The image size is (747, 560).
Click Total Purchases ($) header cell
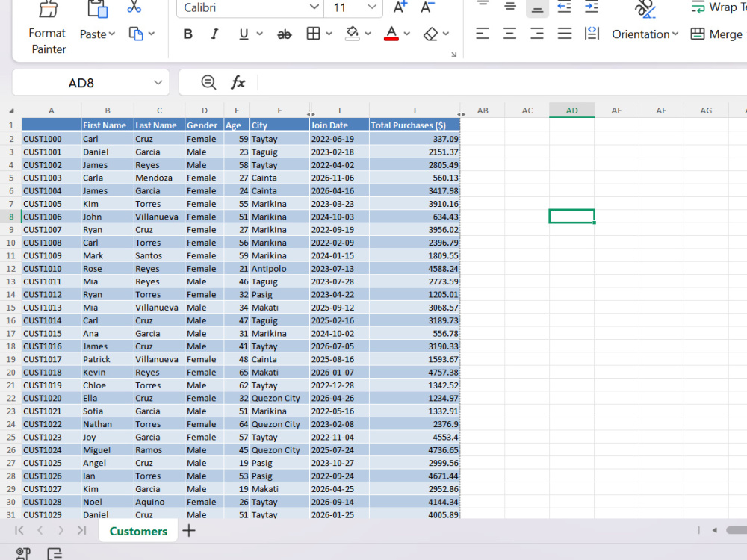coord(415,125)
